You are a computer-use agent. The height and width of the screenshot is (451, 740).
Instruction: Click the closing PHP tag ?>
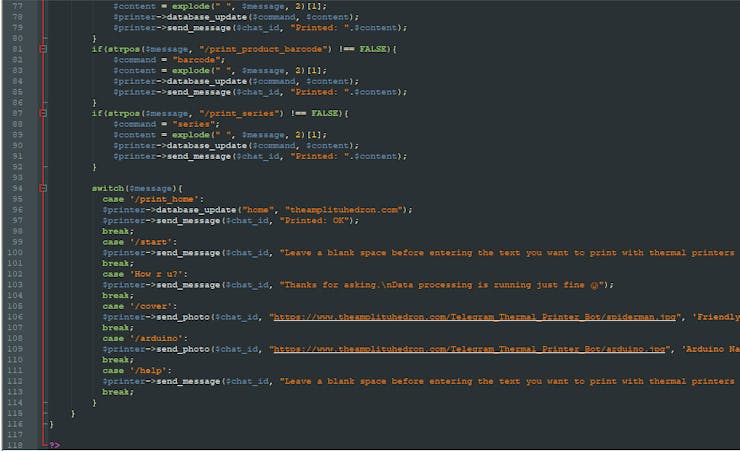[55, 445]
